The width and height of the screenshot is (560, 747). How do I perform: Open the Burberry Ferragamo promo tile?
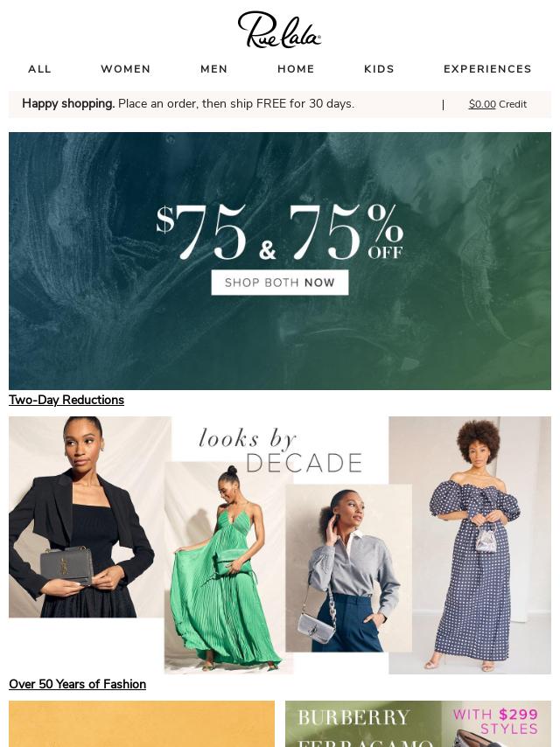click(x=418, y=723)
